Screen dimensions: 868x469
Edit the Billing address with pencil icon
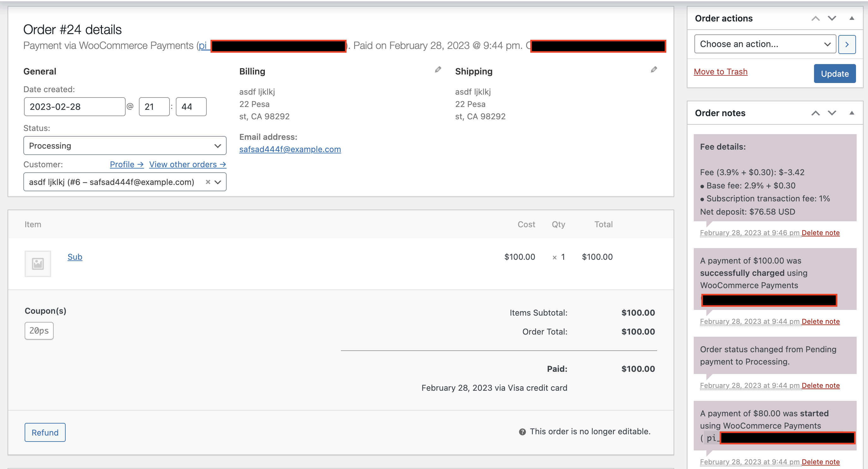tap(438, 70)
